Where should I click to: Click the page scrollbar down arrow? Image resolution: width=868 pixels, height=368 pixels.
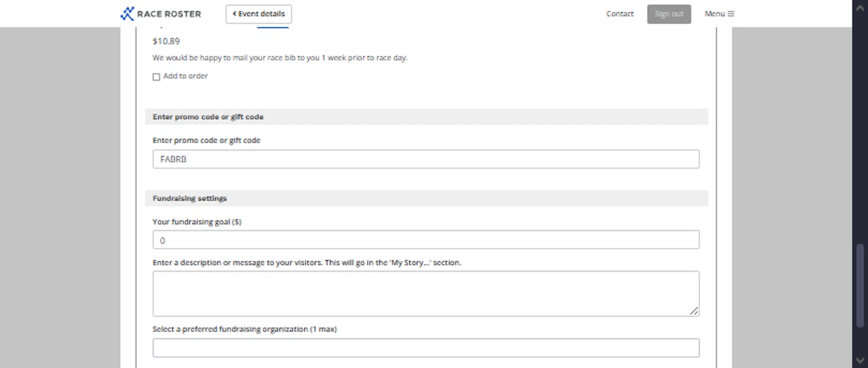point(860,361)
